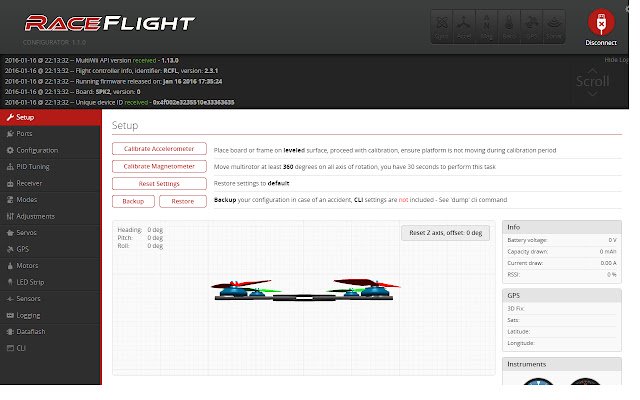640x400 pixels.
Task: Click the Instruments panel header
Action: (x=562, y=364)
